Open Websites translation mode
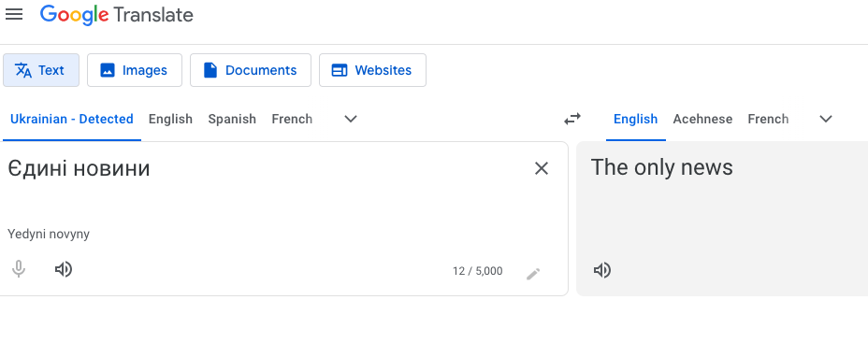This screenshot has height=343, width=868. coord(372,70)
